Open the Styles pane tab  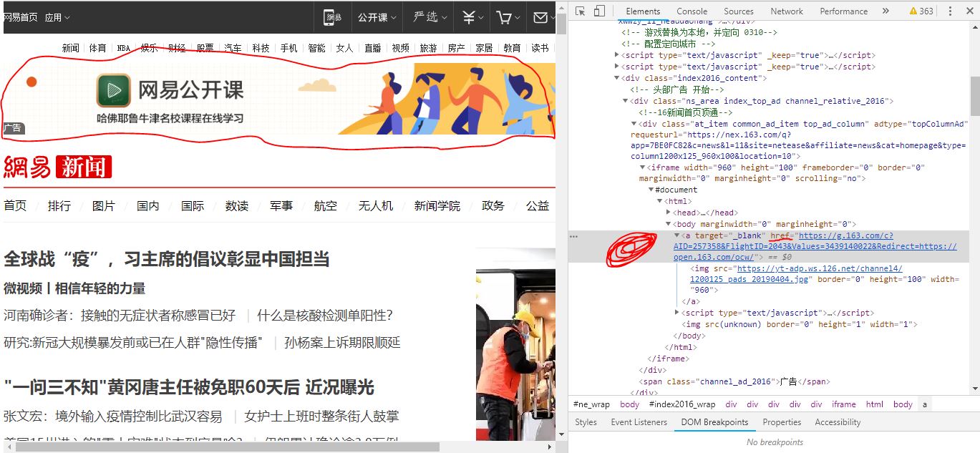click(x=586, y=422)
